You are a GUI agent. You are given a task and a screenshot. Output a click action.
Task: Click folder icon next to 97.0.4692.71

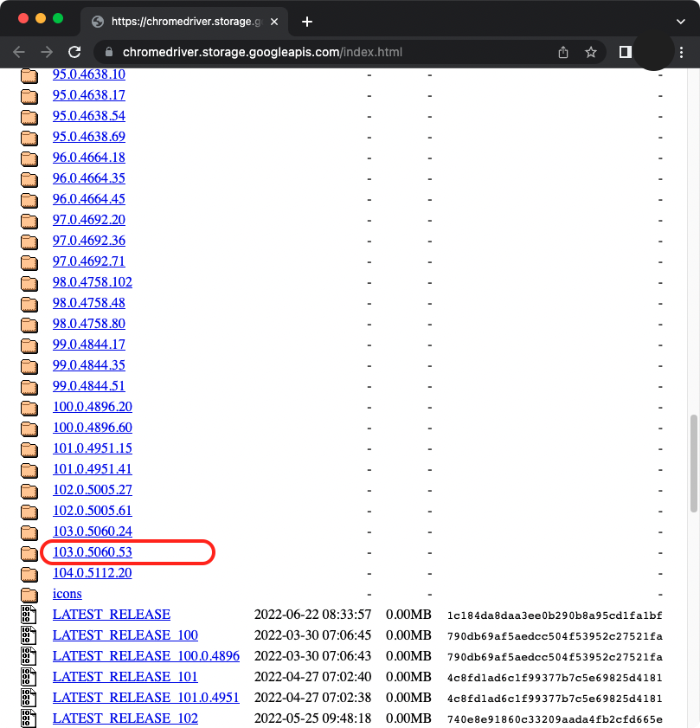pos(29,262)
